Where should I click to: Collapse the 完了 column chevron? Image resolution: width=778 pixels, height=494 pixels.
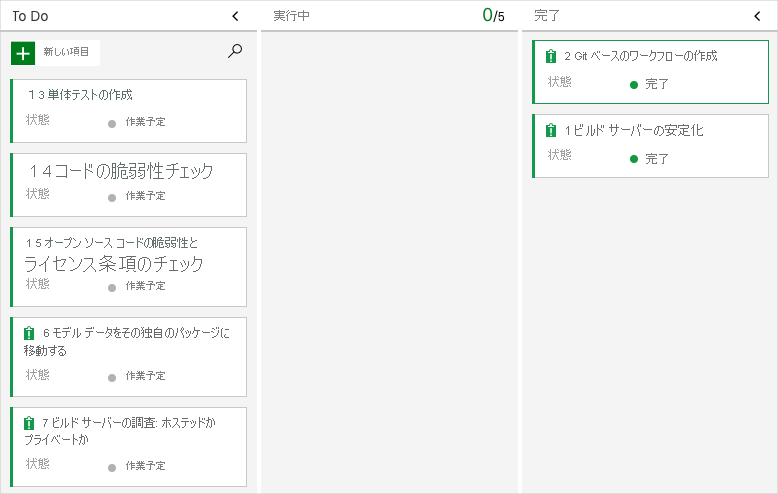757,16
